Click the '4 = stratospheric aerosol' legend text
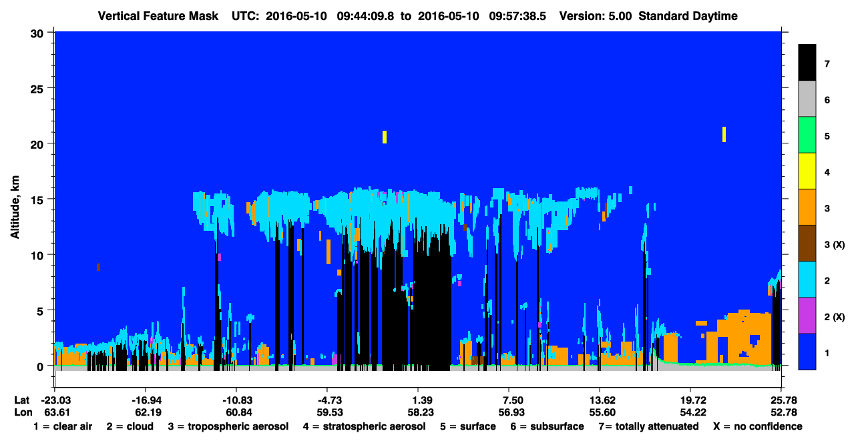The image size is (868, 445). pos(364,426)
